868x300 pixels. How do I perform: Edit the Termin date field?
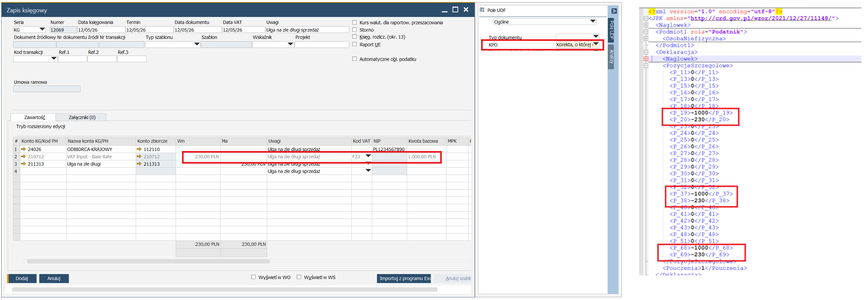click(x=149, y=30)
